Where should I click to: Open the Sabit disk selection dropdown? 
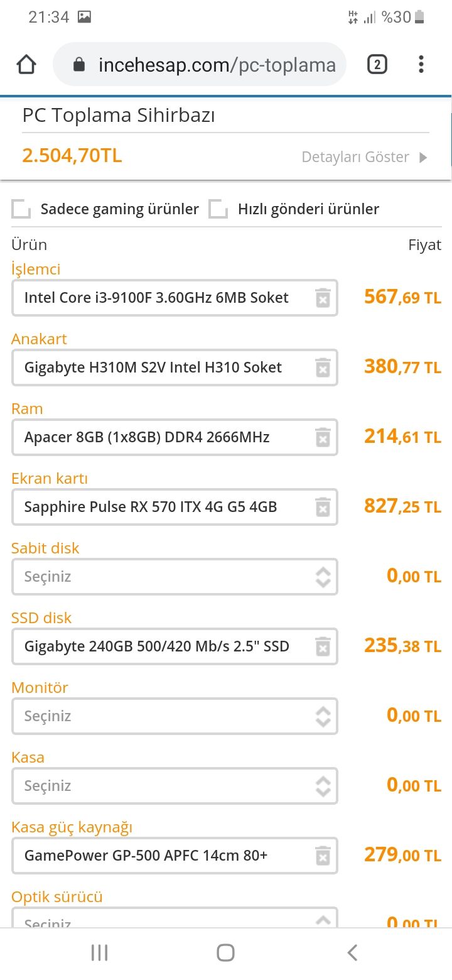click(174, 577)
